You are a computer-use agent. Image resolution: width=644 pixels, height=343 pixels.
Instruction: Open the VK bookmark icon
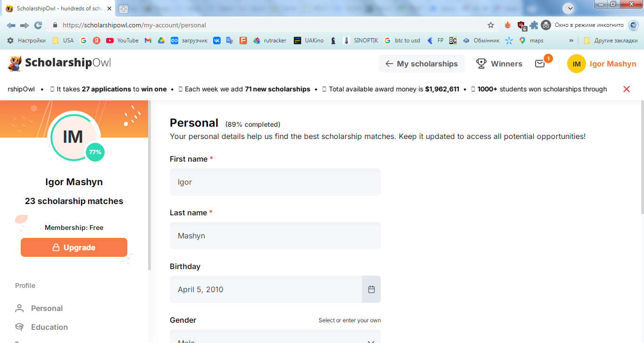pyautogui.click(x=217, y=41)
